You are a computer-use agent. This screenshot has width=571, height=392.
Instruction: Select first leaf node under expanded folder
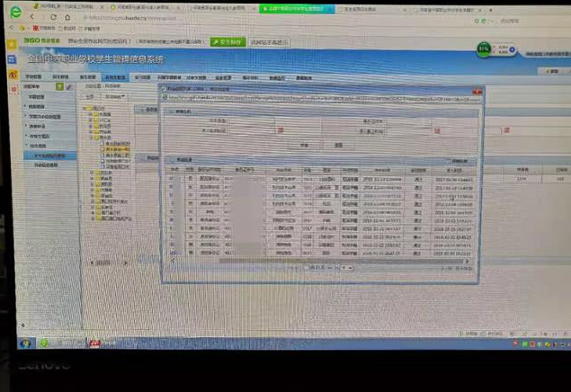click(117, 144)
